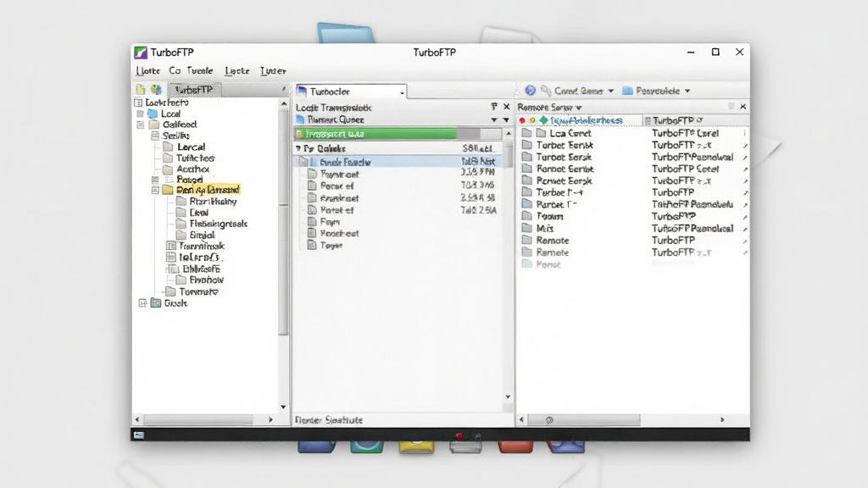Viewport: 868px width, 488px height.
Task: Click the key icon next to the blue globe
Action: [546, 90]
